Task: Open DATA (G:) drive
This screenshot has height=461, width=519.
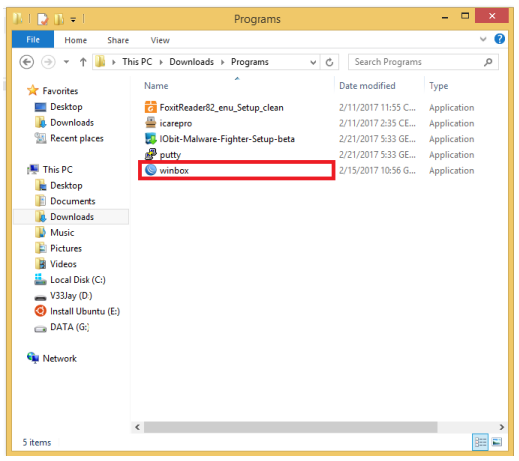Action: pos(62,327)
